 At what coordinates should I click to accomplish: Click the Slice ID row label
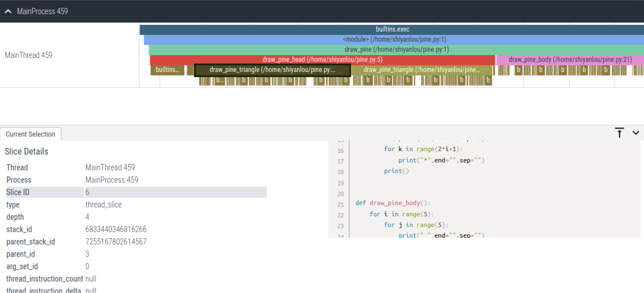[18, 192]
